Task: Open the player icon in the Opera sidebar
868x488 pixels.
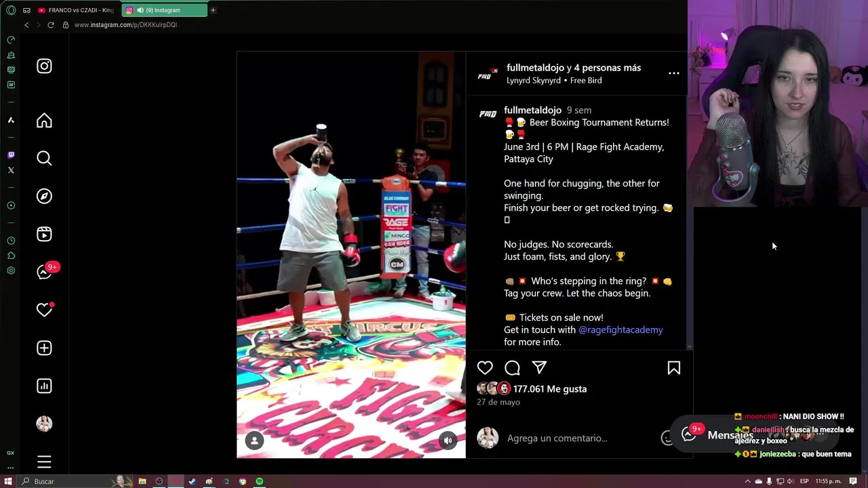Action: (11, 205)
